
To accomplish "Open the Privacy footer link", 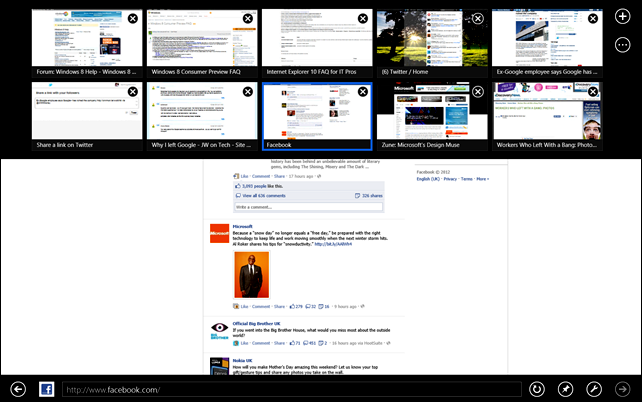I will point(450,179).
